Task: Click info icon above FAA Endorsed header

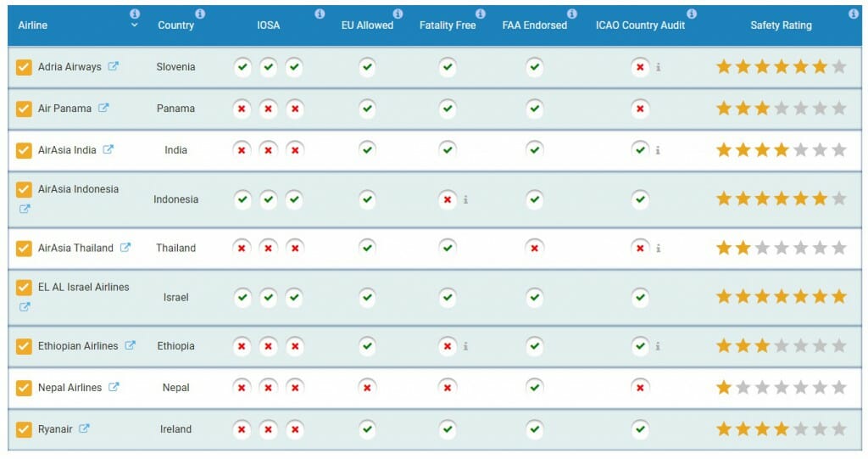Action: pyautogui.click(x=572, y=14)
